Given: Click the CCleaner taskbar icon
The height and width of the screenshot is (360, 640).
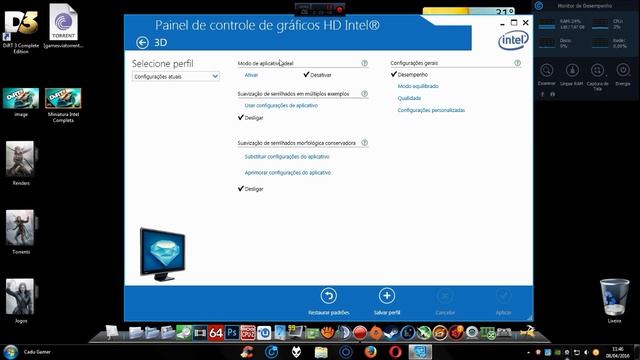Looking at the screenshot, I should tap(247, 352).
